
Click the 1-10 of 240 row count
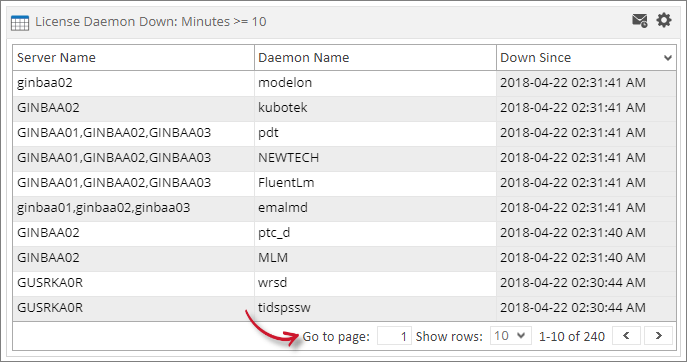(572, 337)
